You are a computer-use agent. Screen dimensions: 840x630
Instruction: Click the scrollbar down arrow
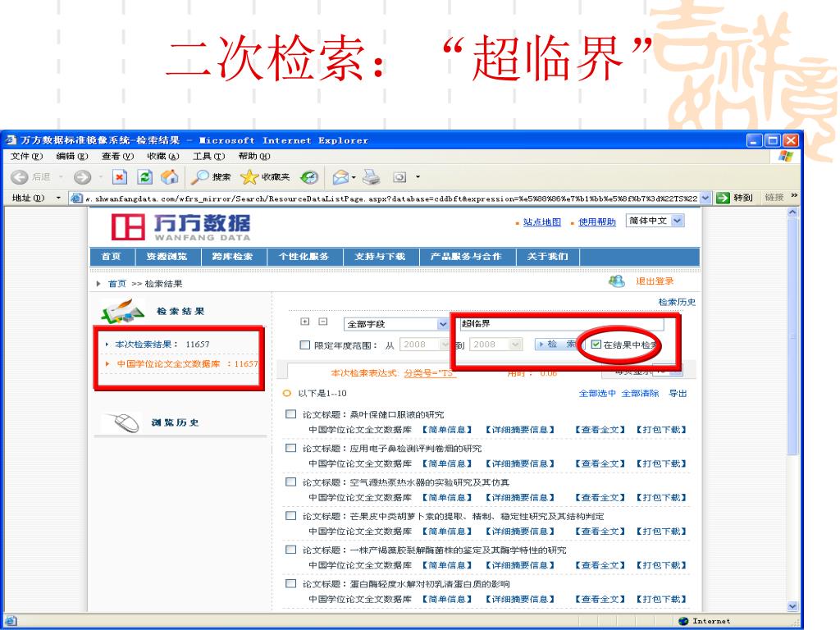tap(793, 606)
